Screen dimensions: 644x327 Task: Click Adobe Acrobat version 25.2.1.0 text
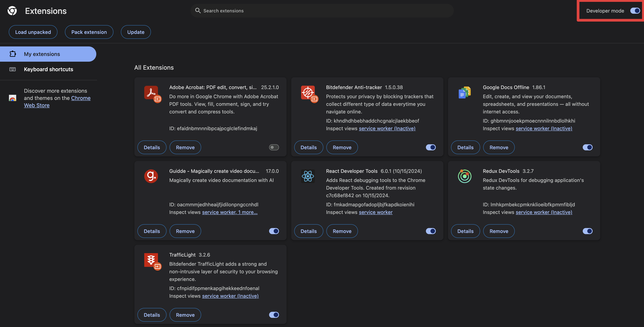(270, 87)
